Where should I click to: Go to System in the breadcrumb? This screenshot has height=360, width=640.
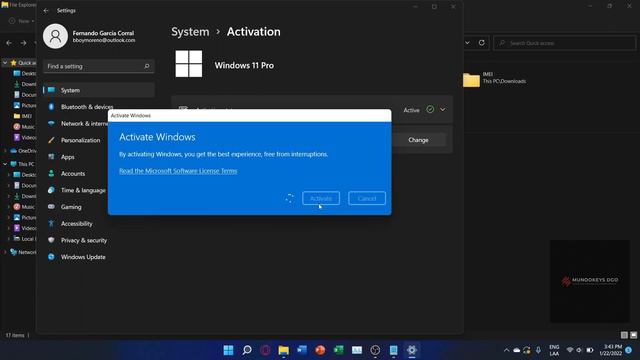pos(190,32)
